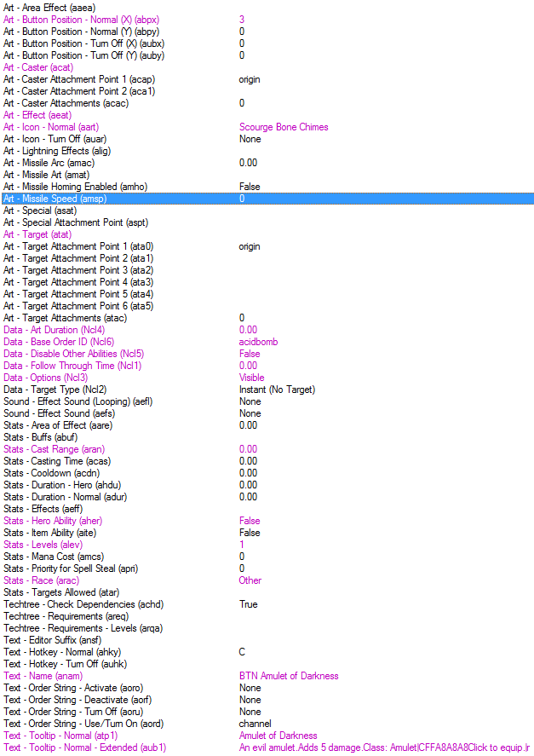Select the Instant (No Target) target type value
Screen dimensions: 534x756
tap(277, 390)
